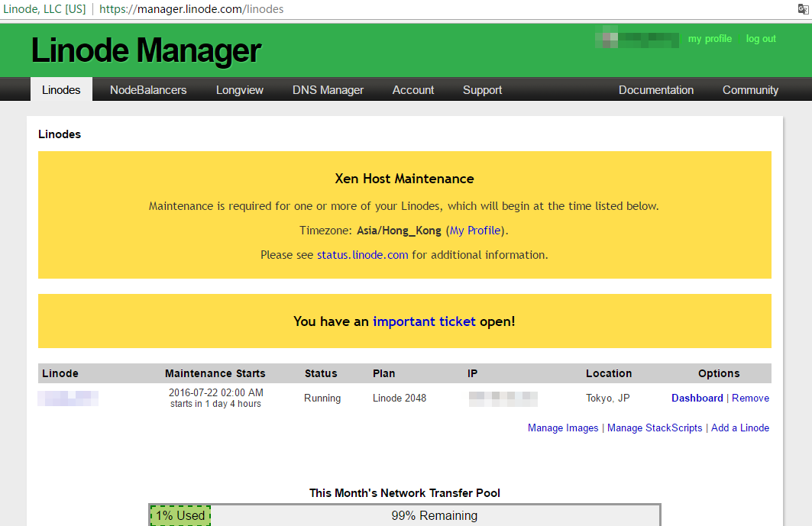The width and height of the screenshot is (812, 526).
Task: Open the important ticket link
Action: tap(424, 321)
